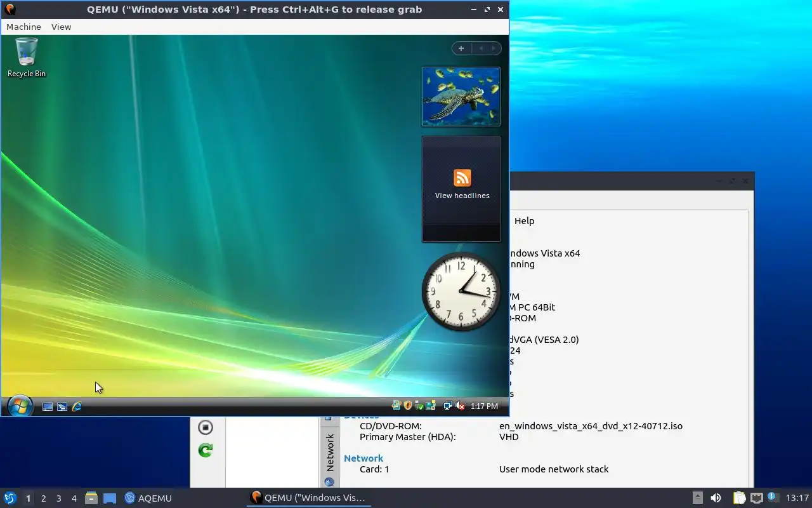
Task: Click the sidebar add gadget plus button
Action: 461,48
